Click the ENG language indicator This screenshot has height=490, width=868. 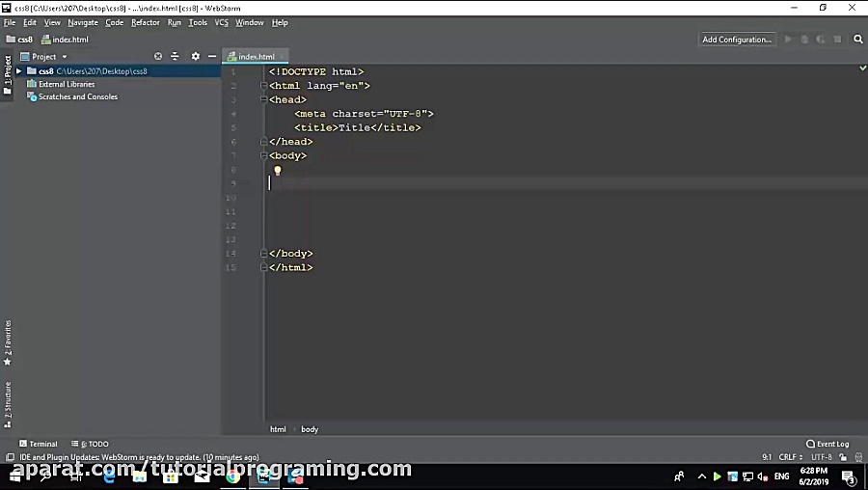[x=781, y=476]
